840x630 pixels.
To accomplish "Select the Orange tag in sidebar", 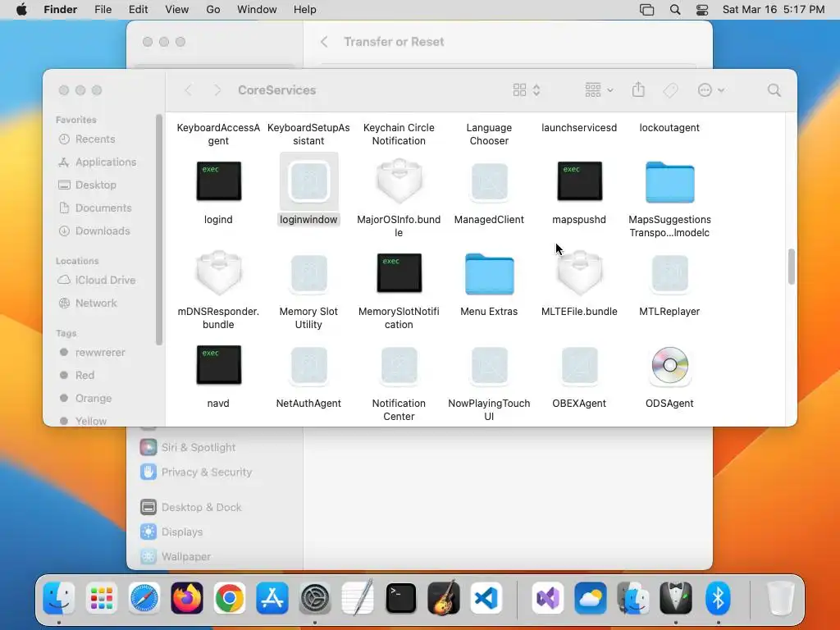I will [x=94, y=399].
